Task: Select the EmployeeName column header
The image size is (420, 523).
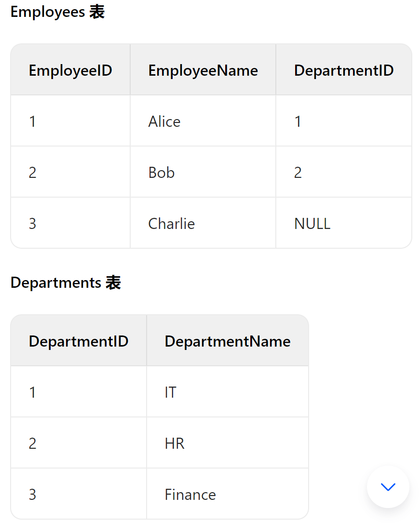Action: [x=203, y=70]
